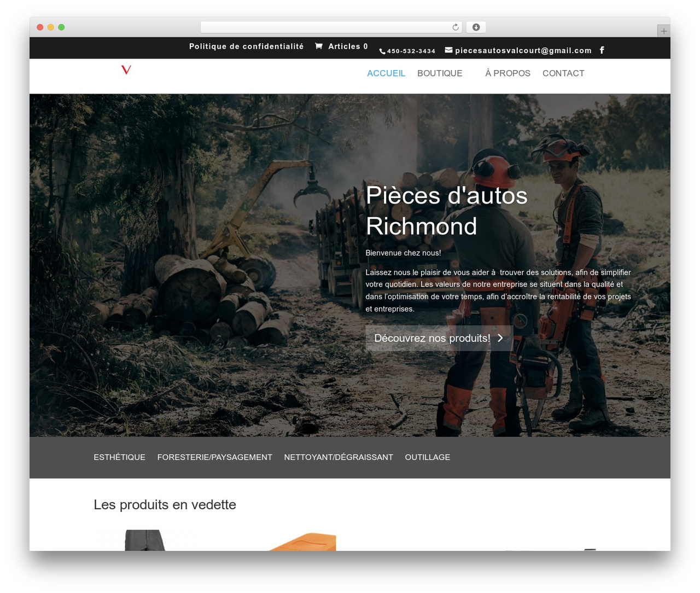700x593 pixels.
Task: Click the red V site logo
Action: pyautogui.click(x=126, y=69)
